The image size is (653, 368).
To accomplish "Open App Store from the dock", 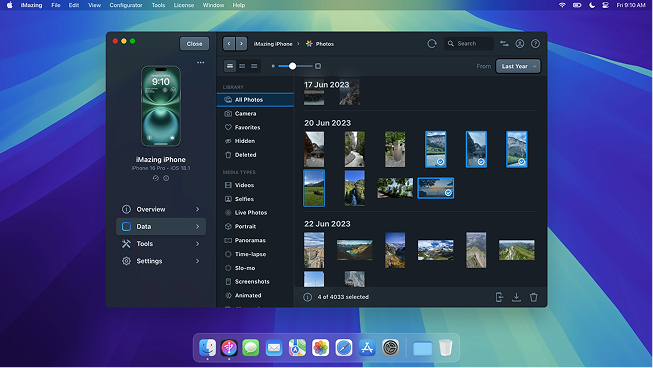I will pyautogui.click(x=367, y=348).
